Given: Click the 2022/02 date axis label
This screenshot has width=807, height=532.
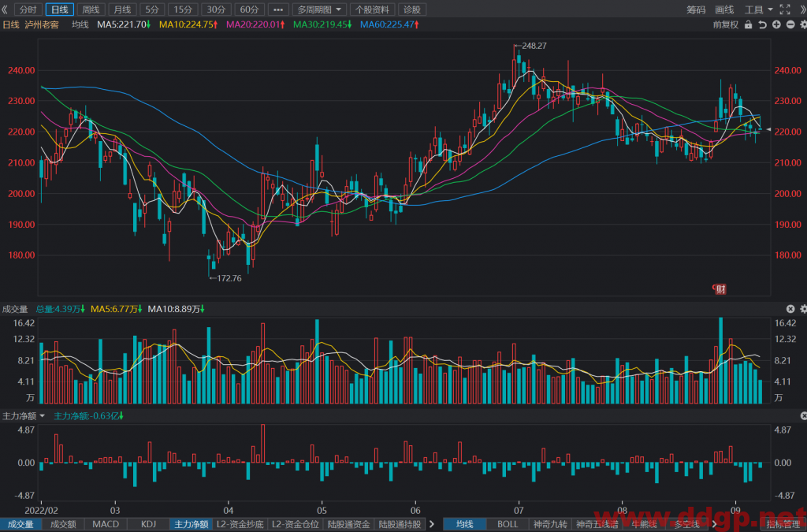Looking at the screenshot, I should pyautogui.click(x=42, y=511).
